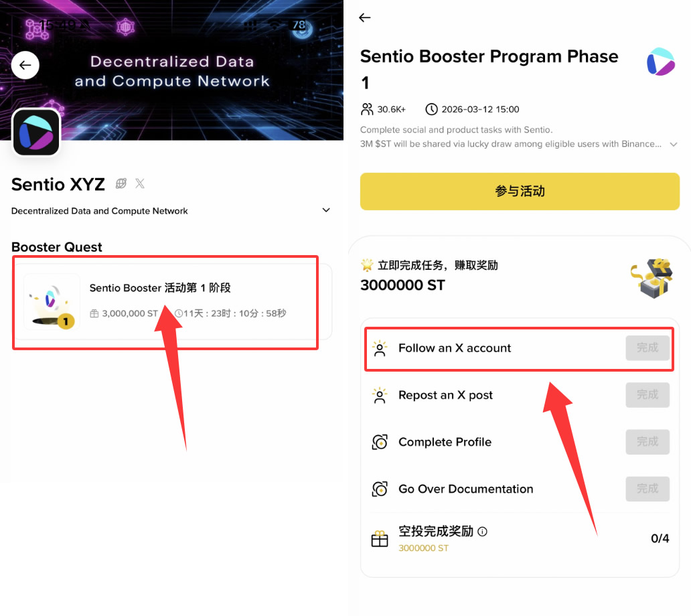
Task: Expand the Booster Program description text
Action: pos(674,144)
